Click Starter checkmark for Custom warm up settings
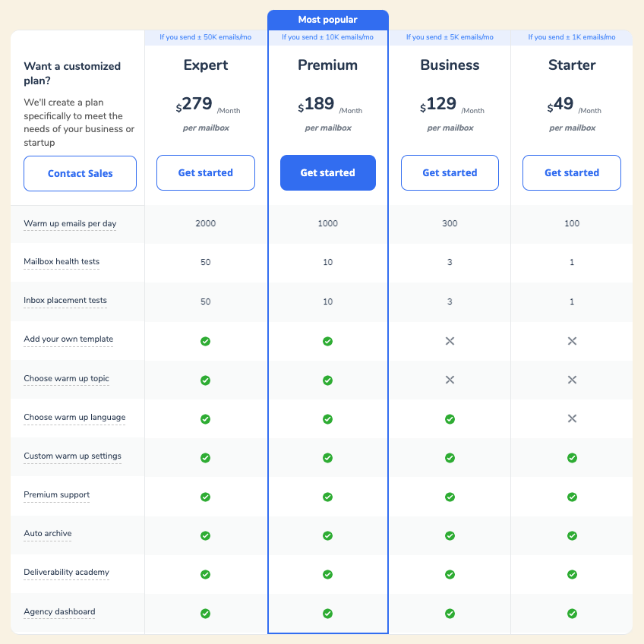The width and height of the screenshot is (644, 644). [572, 458]
